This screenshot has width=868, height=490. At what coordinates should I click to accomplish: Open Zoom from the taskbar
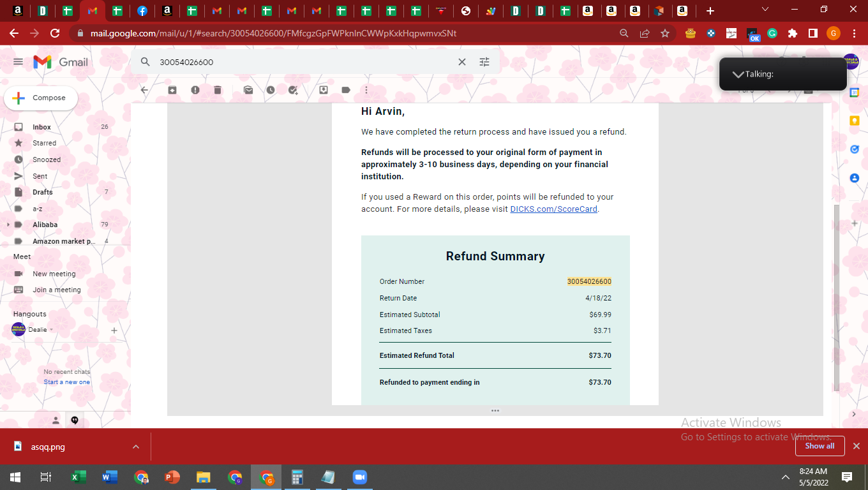[359, 477]
